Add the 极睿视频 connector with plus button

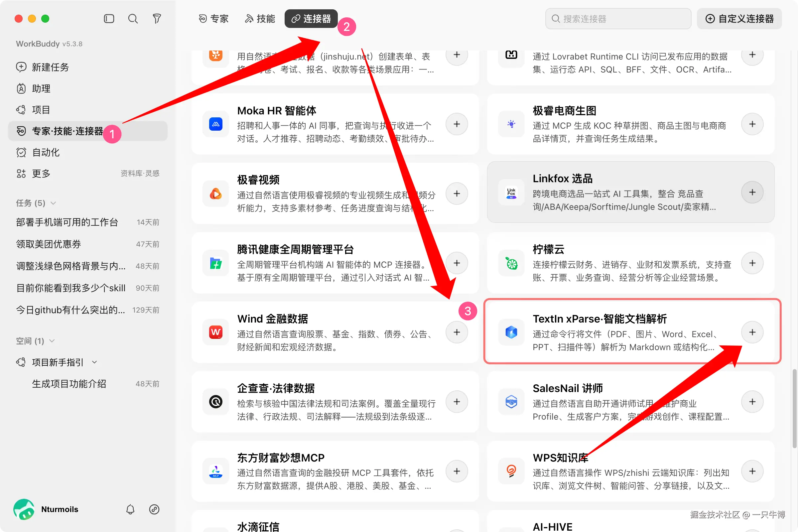pos(457,194)
